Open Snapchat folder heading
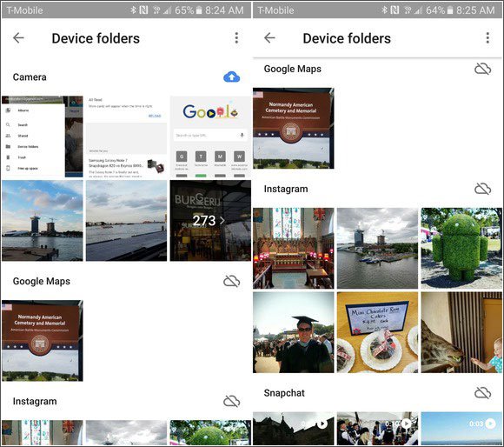This screenshot has height=447, width=504. [x=284, y=393]
